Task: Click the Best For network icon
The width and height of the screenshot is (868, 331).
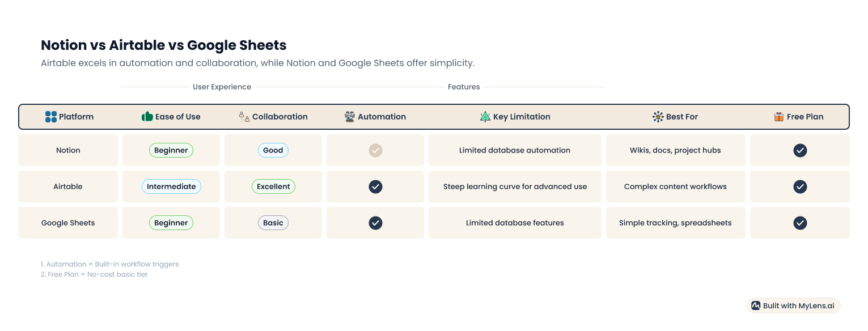Action: (658, 117)
